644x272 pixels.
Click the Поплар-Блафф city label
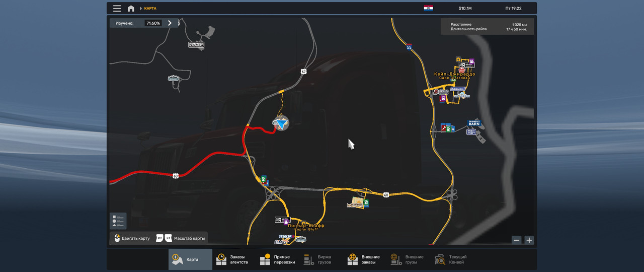click(306, 226)
